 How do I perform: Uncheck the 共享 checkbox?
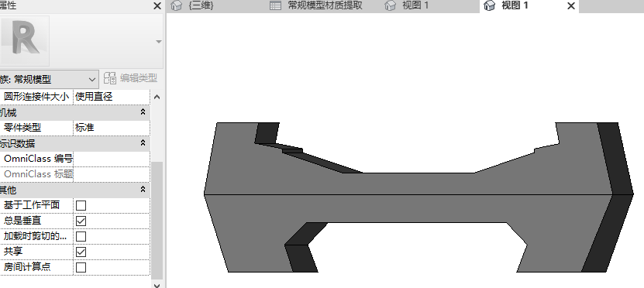point(81,252)
